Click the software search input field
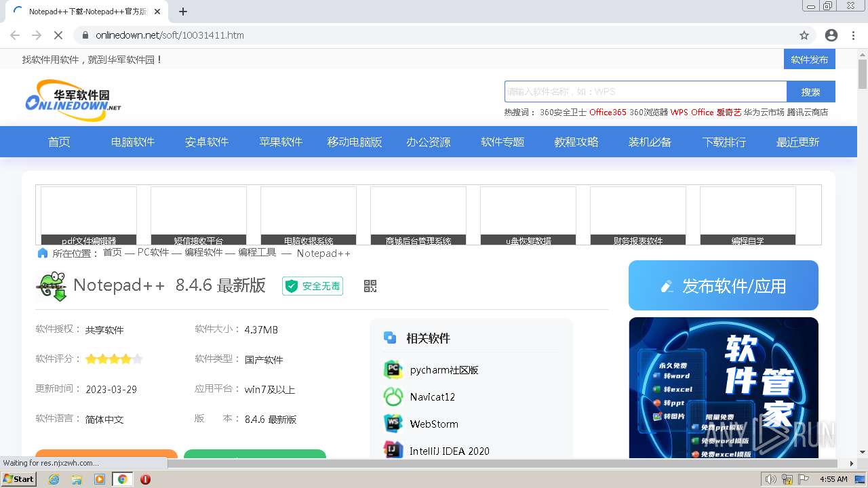This screenshot has height=488, width=868. [x=646, y=91]
